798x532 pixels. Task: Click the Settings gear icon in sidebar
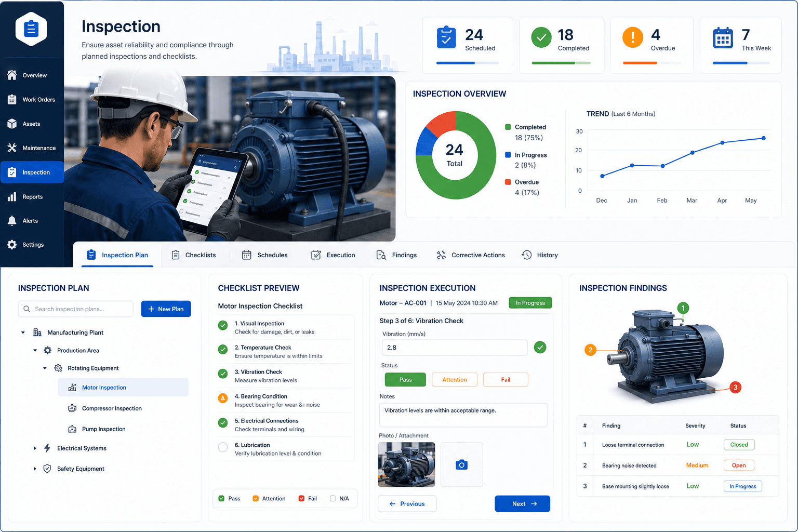pyautogui.click(x=12, y=245)
